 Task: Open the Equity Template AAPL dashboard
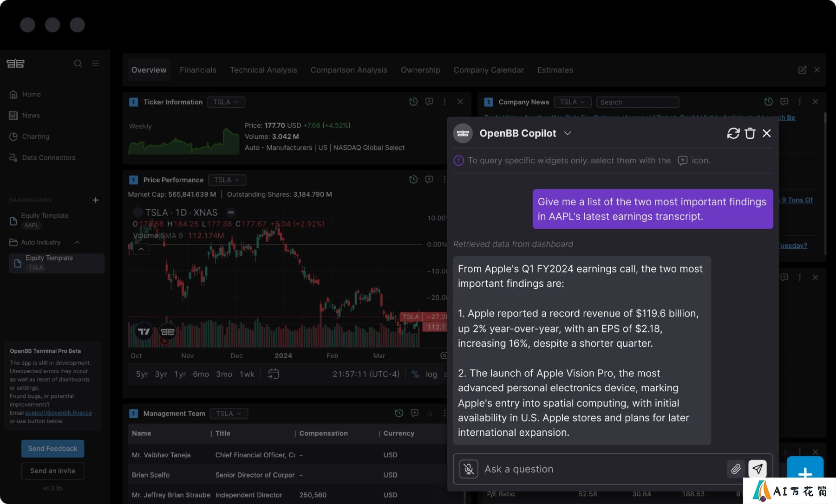(x=45, y=220)
